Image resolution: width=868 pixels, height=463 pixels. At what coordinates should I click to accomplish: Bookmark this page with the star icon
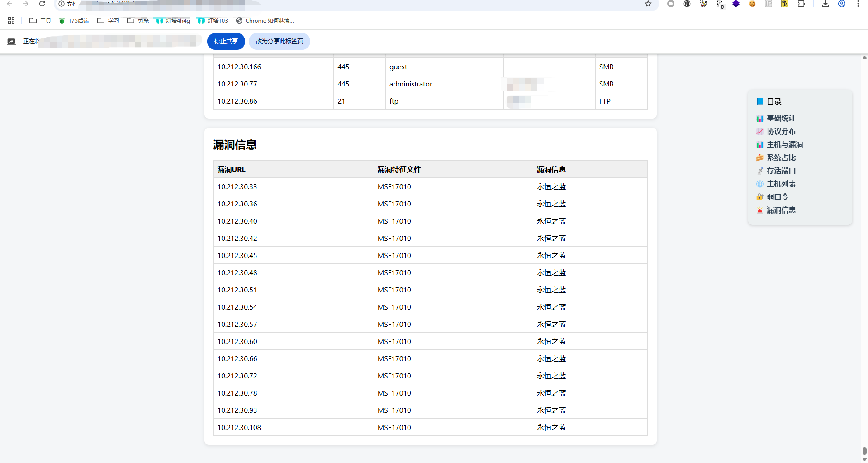coord(648,4)
